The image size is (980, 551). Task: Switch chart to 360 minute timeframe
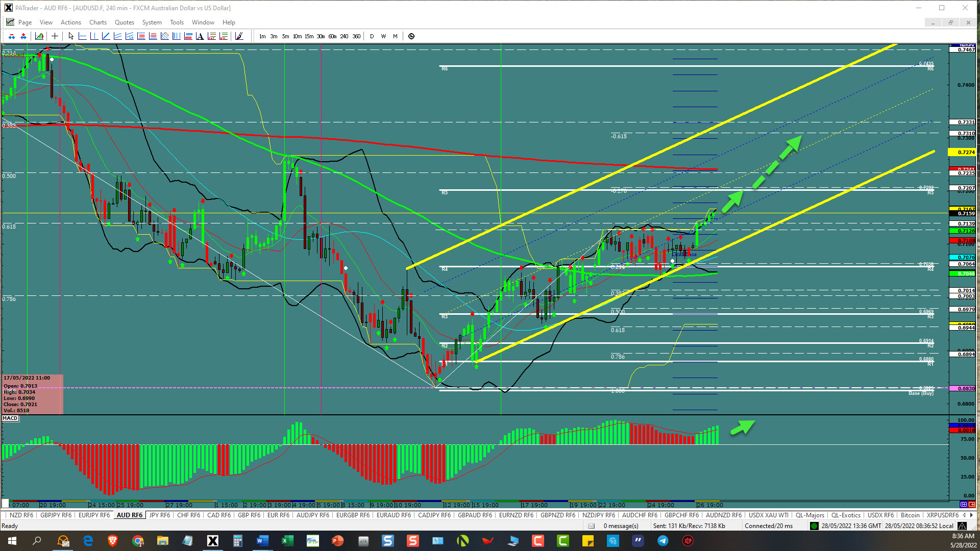[356, 36]
